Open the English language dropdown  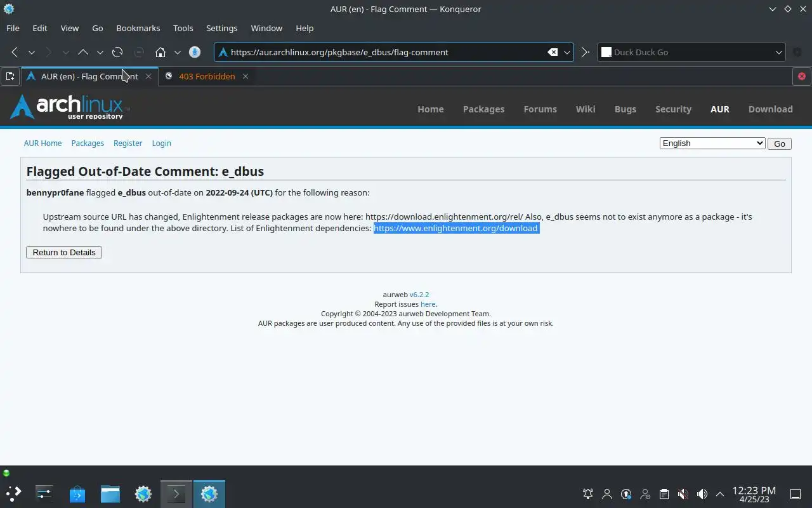click(712, 144)
